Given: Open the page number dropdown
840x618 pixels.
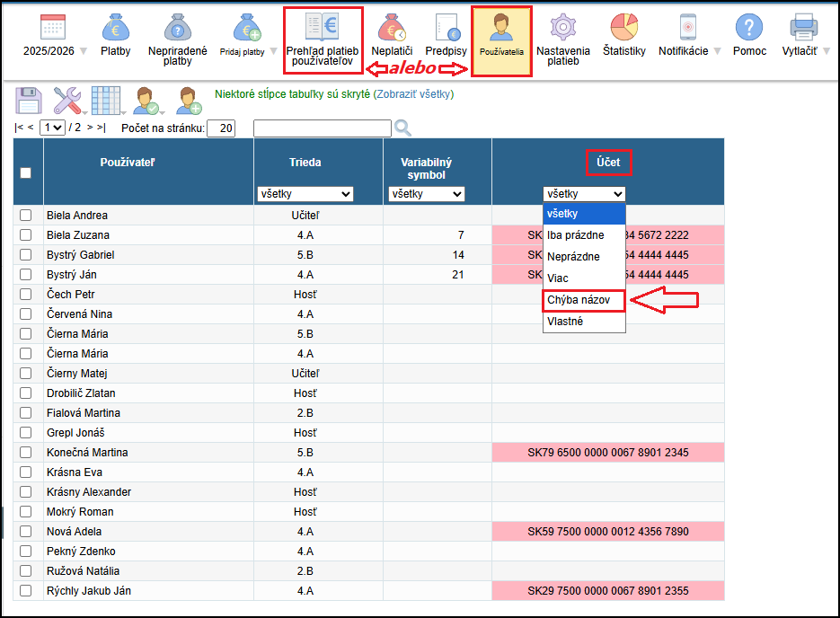Looking at the screenshot, I should pos(52,128).
